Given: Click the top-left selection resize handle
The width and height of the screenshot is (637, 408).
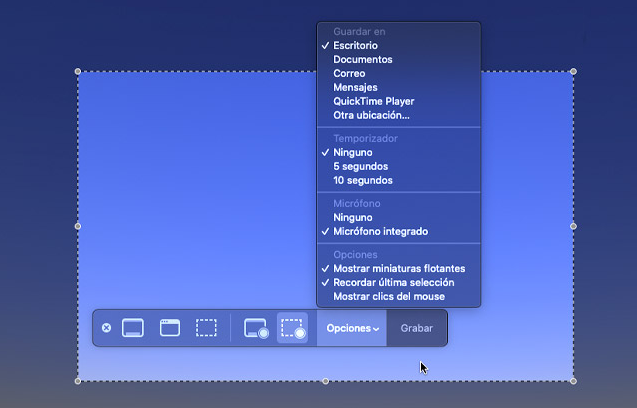Looking at the screenshot, I should pyautogui.click(x=78, y=71).
